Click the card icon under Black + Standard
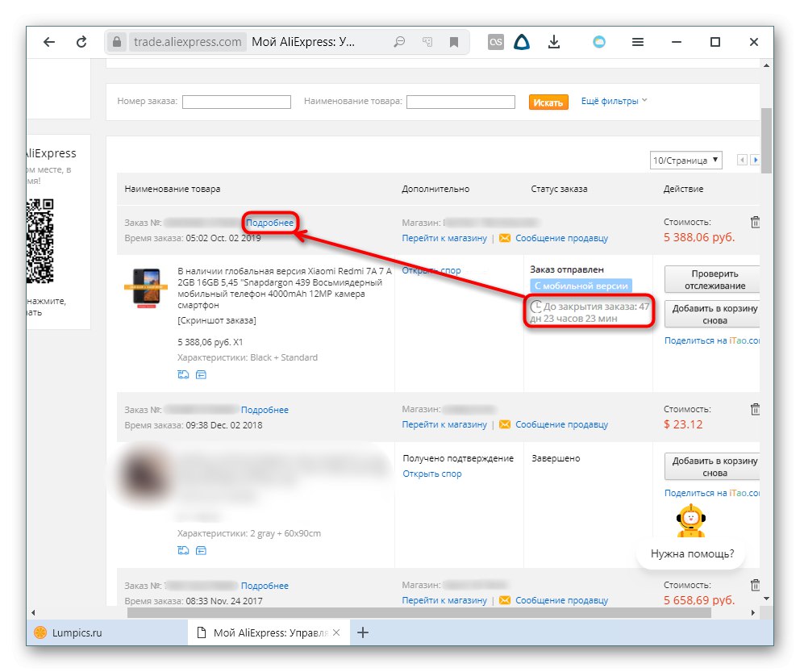 pyautogui.click(x=201, y=374)
